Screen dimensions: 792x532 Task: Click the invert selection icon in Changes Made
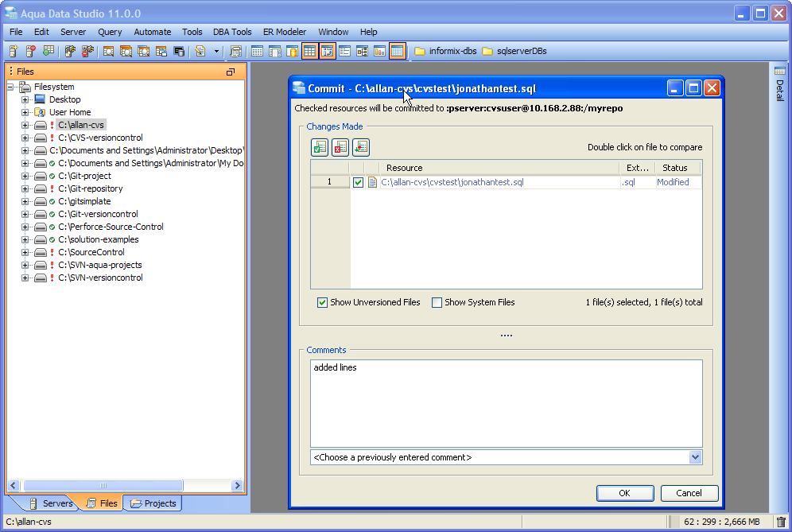click(x=361, y=147)
